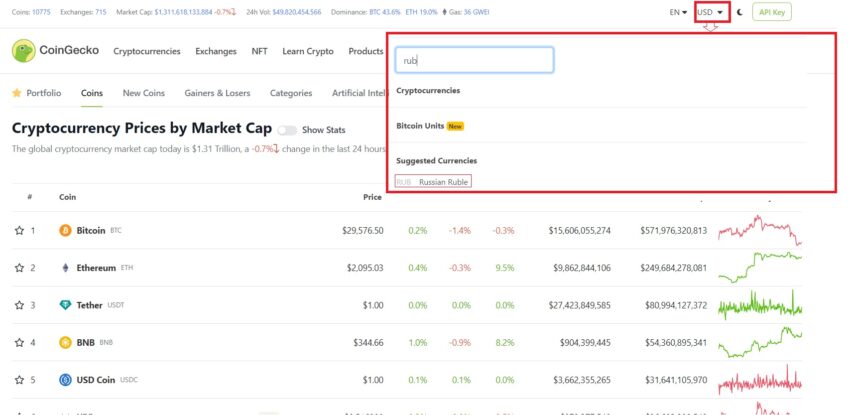
Task: Open the Bitcoin coin name link
Action: pos(91,230)
